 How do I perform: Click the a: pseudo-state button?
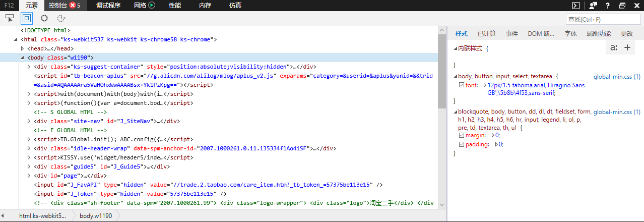tap(614, 48)
